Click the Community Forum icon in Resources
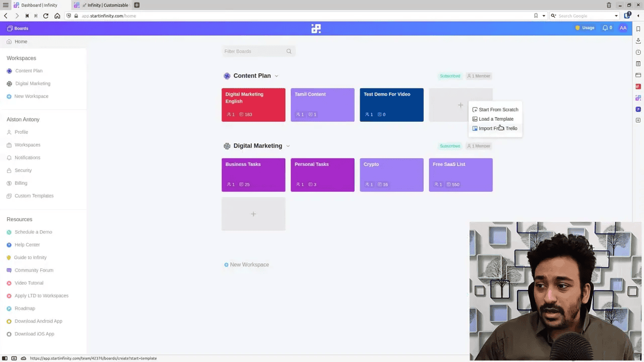 tap(9, 270)
